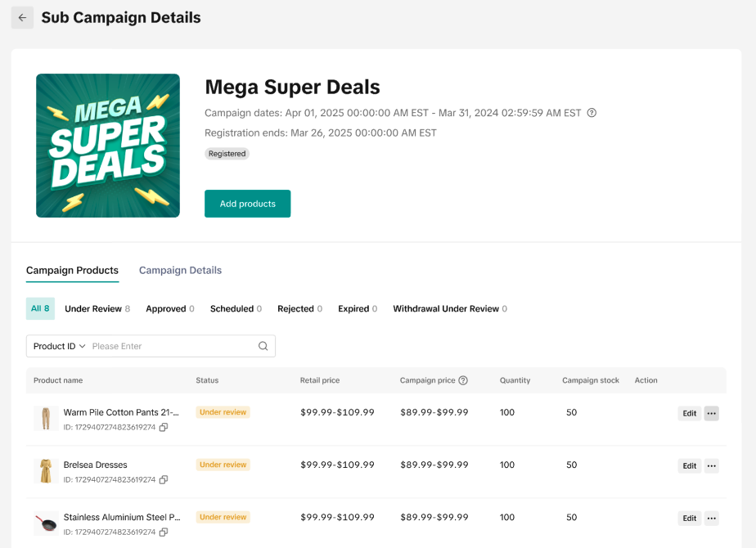Image resolution: width=756 pixels, height=548 pixels.
Task: Open more options for Warm Pile Cotton Pants
Action: point(711,413)
